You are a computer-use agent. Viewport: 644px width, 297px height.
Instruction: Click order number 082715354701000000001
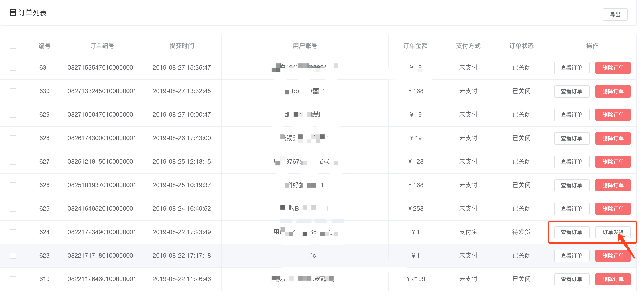tap(102, 68)
